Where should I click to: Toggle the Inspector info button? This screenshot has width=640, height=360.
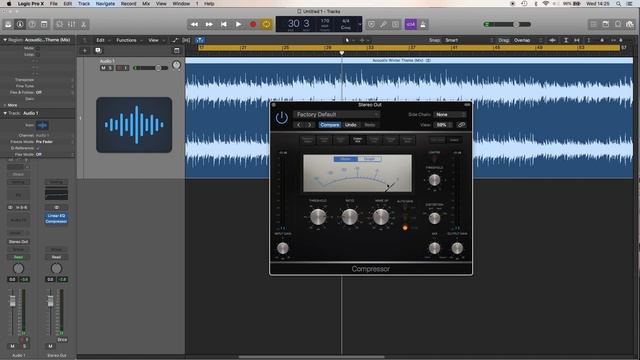pyautogui.click(x=20, y=24)
